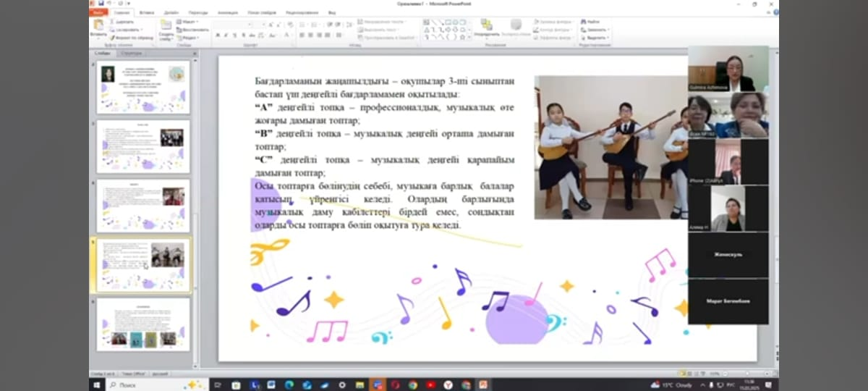Click the Cut (Вырезать) scissors icon
Screen dimensions: 868x391
click(113, 22)
